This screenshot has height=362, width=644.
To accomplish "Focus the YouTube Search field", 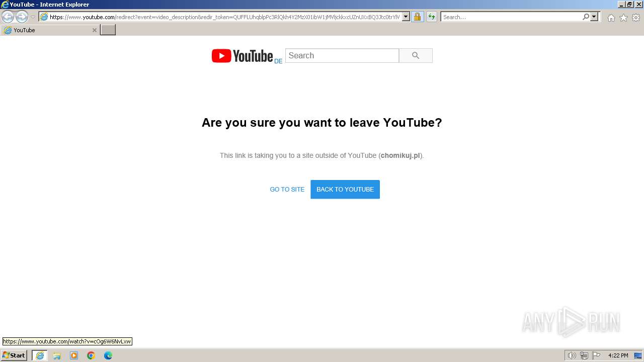I will coord(342,55).
